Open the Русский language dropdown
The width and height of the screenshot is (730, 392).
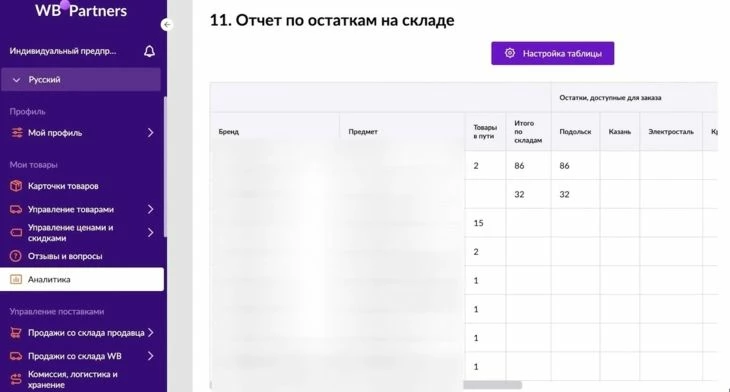[x=81, y=80]
